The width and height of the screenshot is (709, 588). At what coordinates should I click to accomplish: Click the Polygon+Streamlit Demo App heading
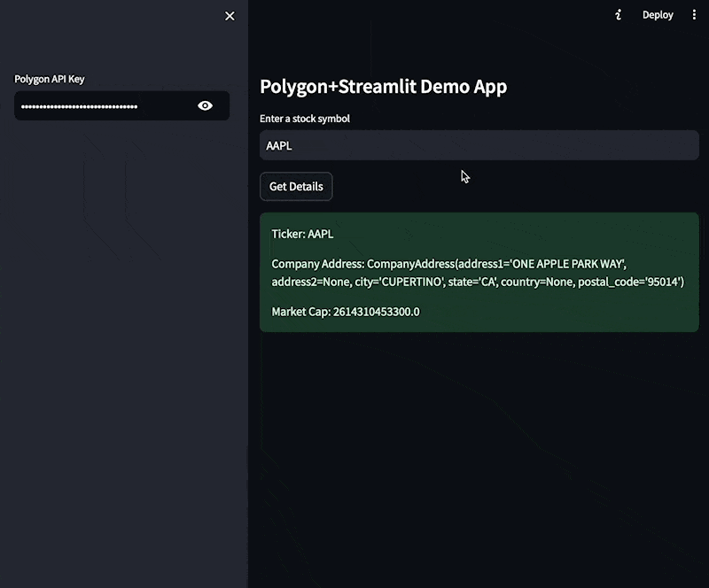[383, 87]
